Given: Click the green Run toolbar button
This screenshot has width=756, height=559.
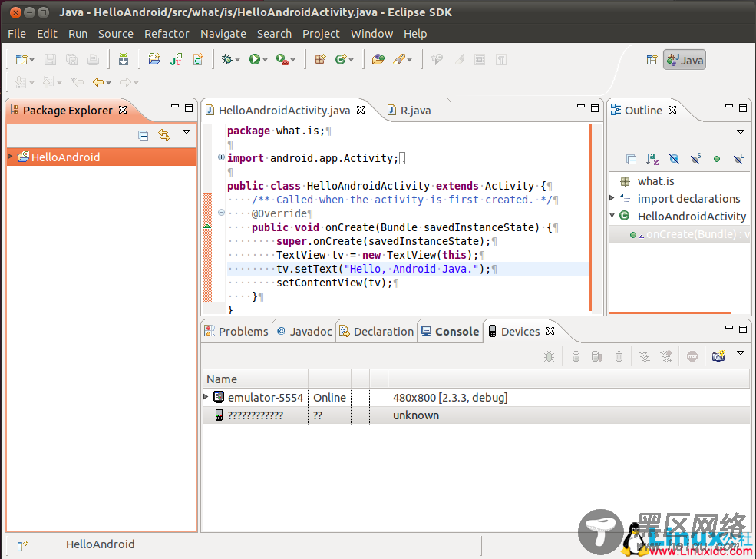Looking at the screenshot, I should point(255,59).
